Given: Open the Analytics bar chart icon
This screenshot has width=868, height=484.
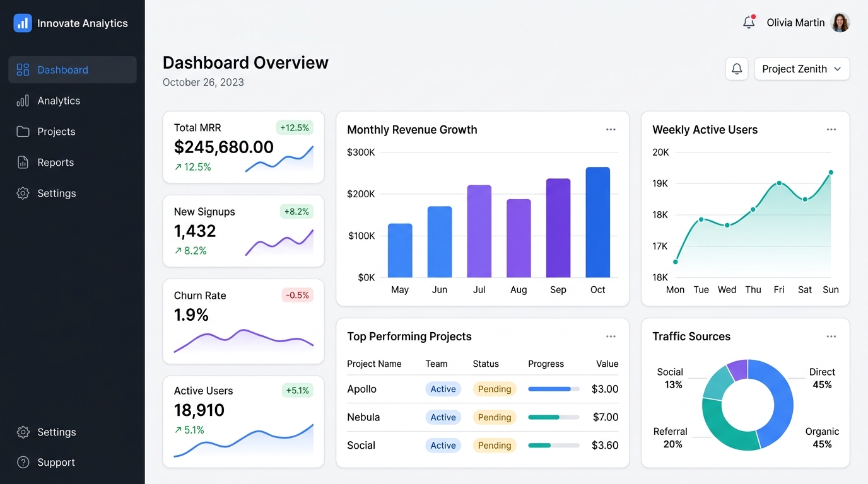Looking at the screenshot, I should pos(23,101).
